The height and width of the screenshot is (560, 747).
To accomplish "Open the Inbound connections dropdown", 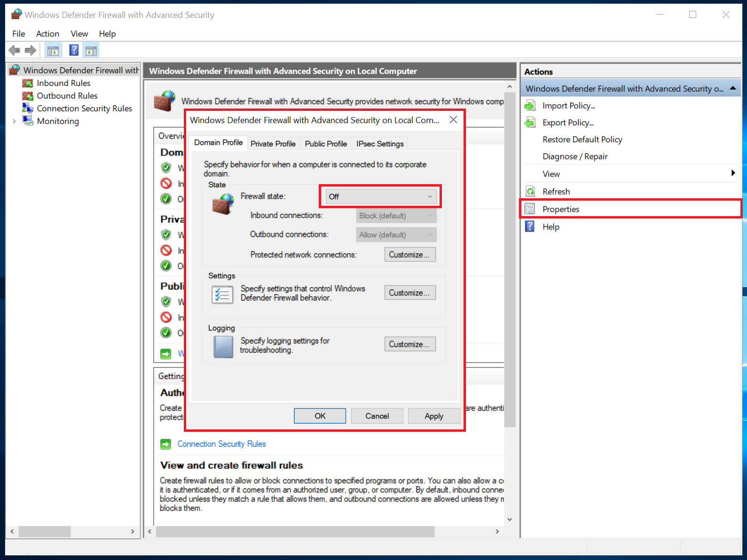I will coord(396,216).
